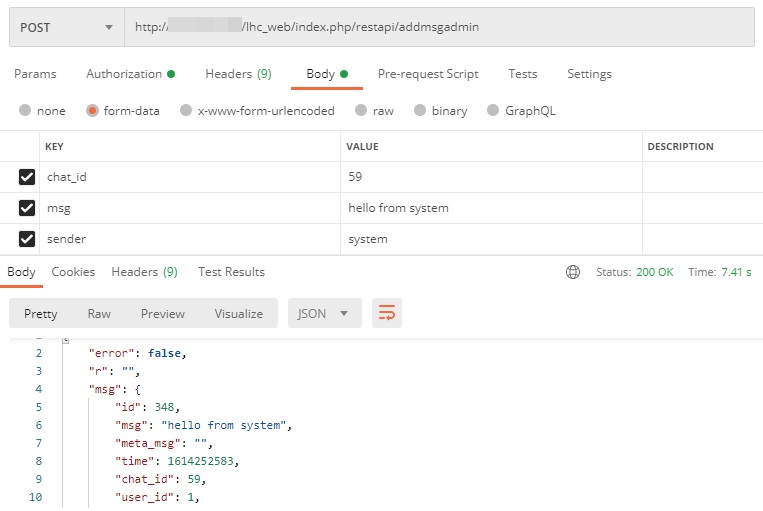Uncheck the chat_id row checkbox
This screenshot has width=763, height=511.
[27, 177]
